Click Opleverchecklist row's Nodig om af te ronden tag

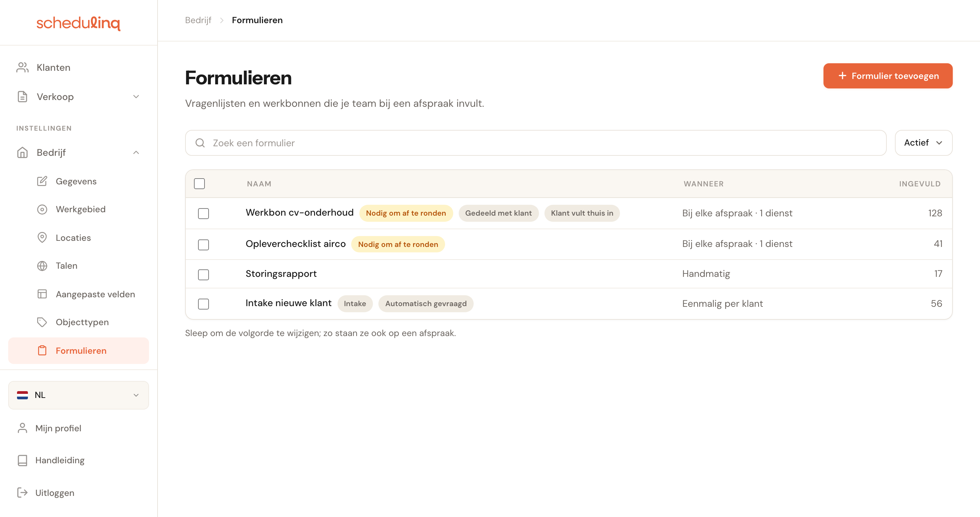coord(398,245)
